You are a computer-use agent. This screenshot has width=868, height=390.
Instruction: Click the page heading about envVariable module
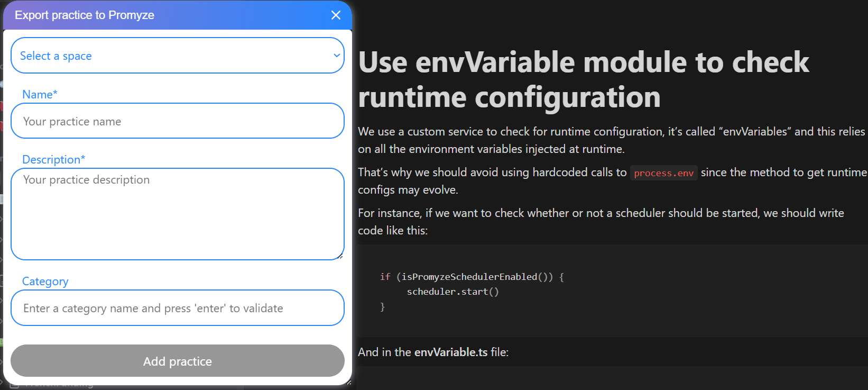point(584,79)
